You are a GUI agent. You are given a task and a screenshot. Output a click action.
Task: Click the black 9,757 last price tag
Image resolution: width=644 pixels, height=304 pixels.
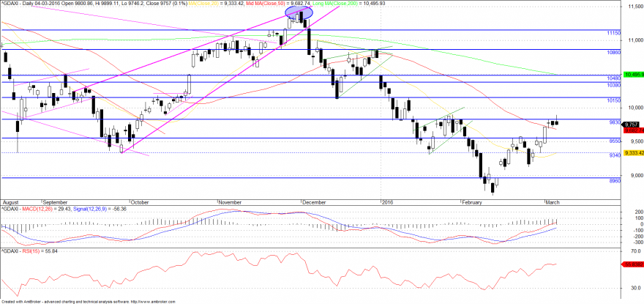[631, 125]
